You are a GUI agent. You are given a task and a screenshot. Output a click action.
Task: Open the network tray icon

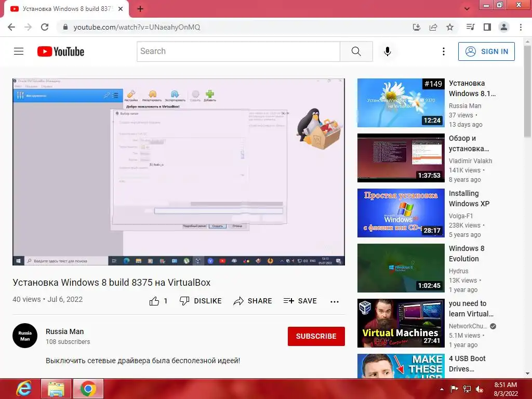pos(467,389)
